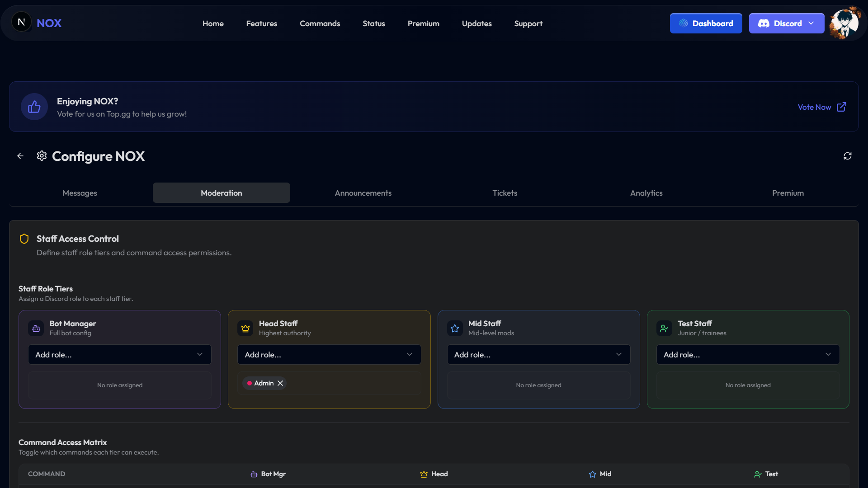Open Features in the navigation bar
Viewport: 868px width, 488px height.
[x=262, y=23]
